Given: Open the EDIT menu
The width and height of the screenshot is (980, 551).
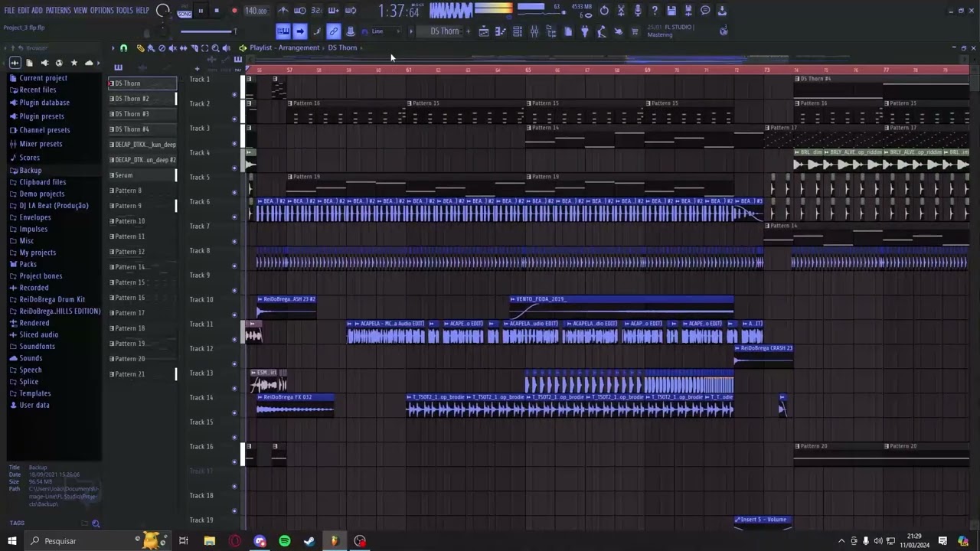Looking at the screenshot, I should point(24,11).
